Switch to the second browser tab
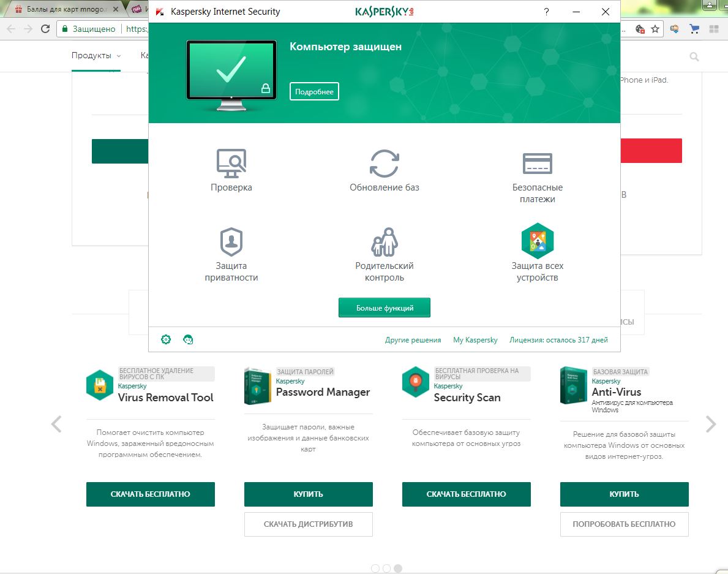The width and height of the screenshot is (728, 574). 138,9
